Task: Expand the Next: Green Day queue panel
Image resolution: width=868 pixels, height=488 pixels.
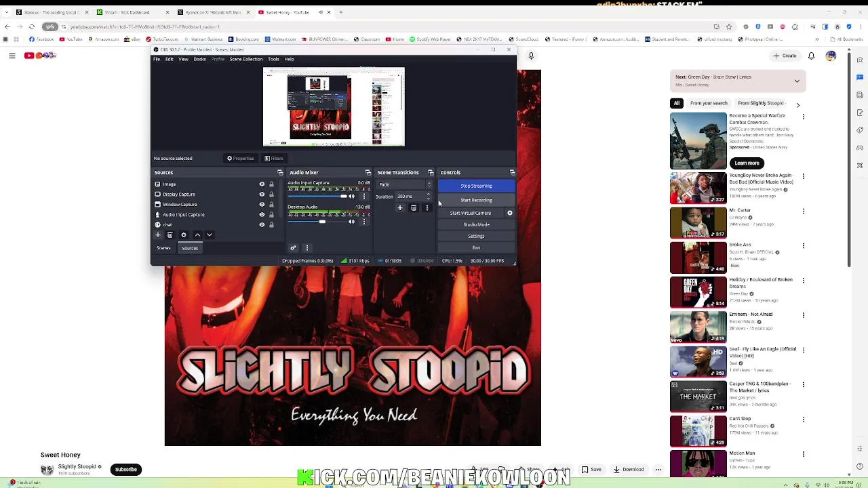Action: [x=797, y=81]
